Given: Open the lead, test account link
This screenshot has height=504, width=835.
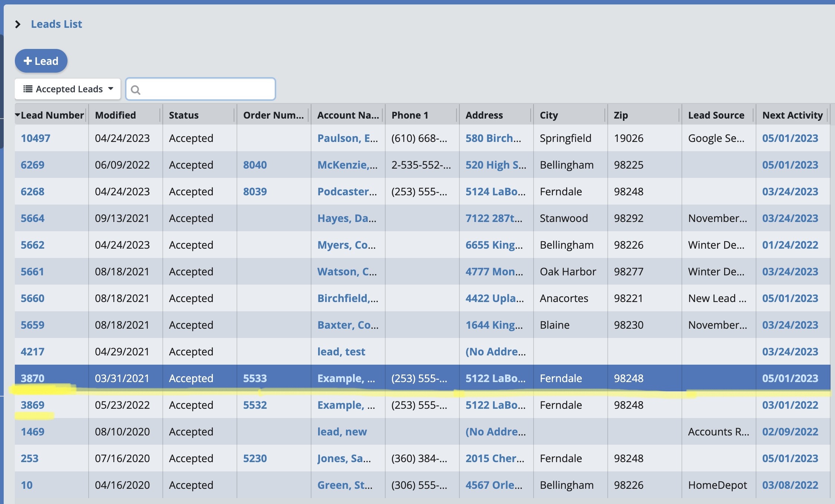Looking at the screenshot, I should pyautogui.click(x=341, y=352).
